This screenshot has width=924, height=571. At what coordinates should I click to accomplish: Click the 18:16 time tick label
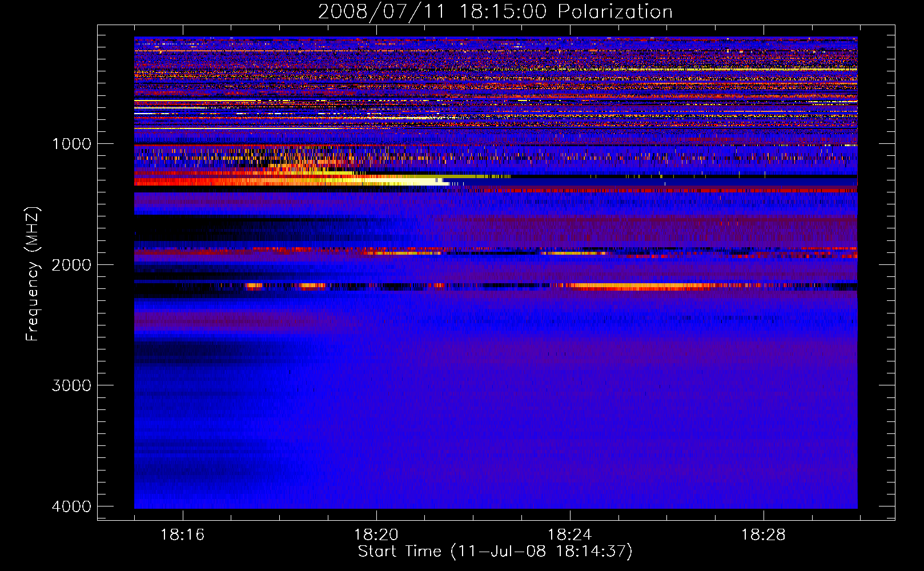coord(183,535)
